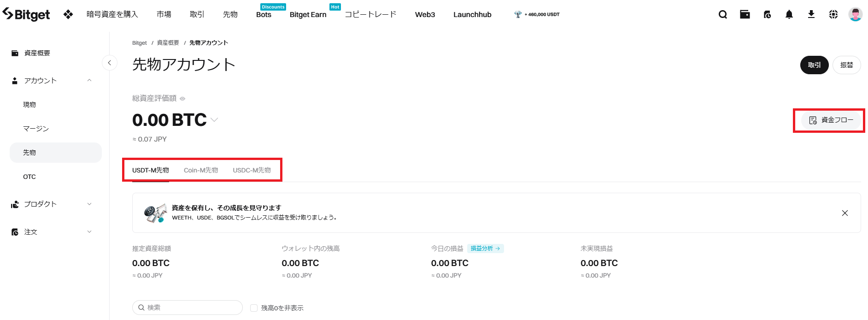The image size is (868, 320).
Task: Click the ウォレット内の残高 label
Action: tap(311, 249)
